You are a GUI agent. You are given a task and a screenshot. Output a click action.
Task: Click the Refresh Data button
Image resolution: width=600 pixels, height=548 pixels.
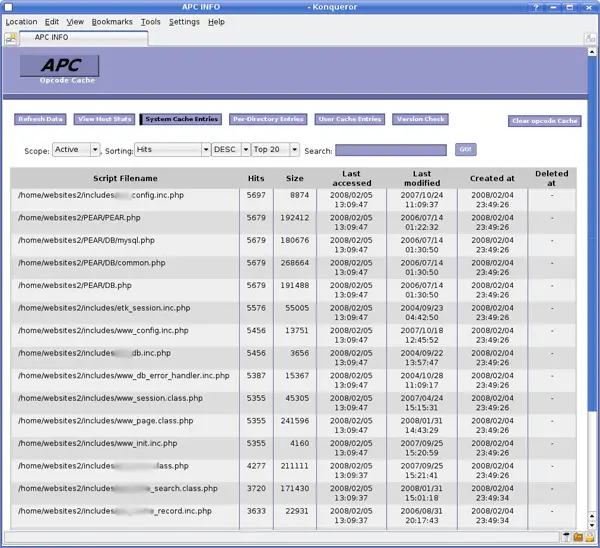click(40, 119)
